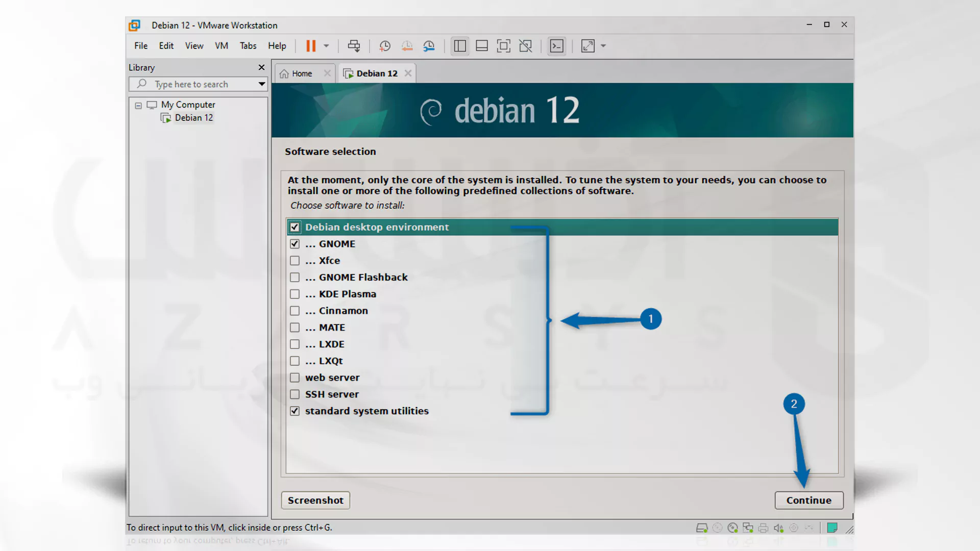Open dropdown arrow beside the pause button
Screen dimensions: 980x551
326,46
